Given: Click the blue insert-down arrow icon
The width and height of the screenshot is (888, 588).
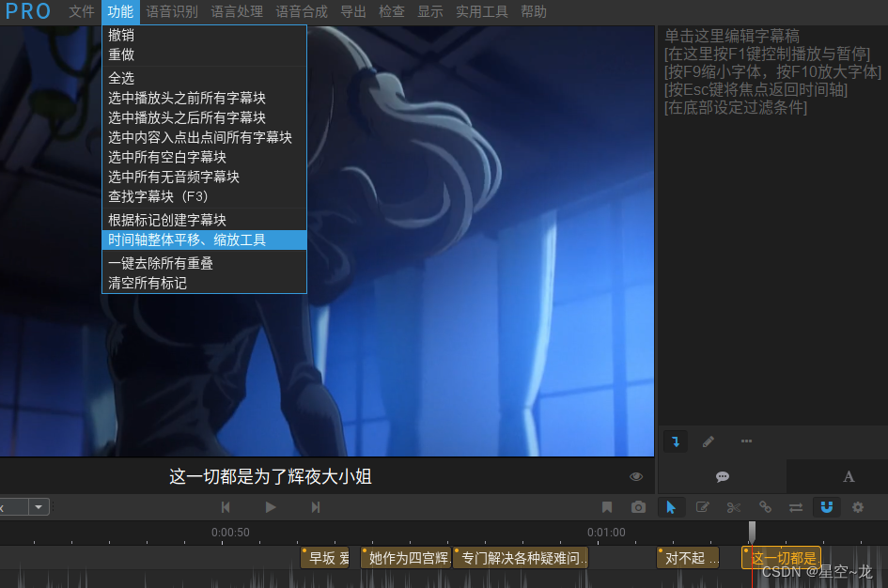Looking at the screenshot, I should pos(676,441).
